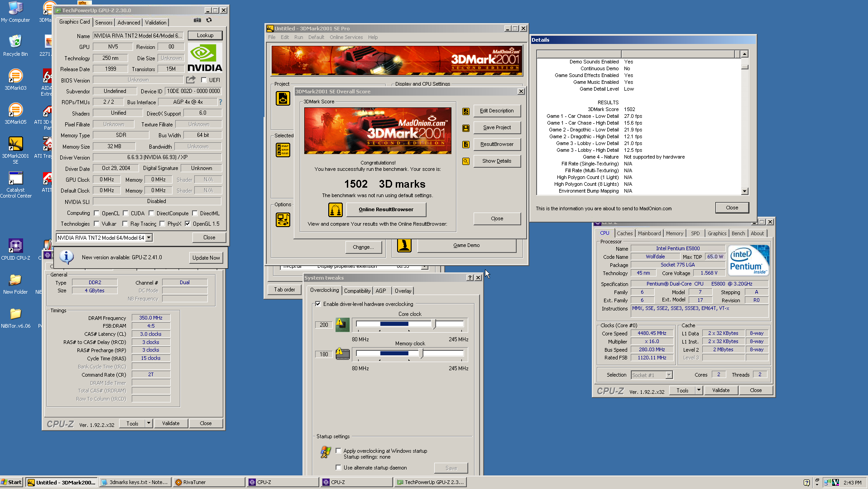Click Intel Pentium inside logo in CPU-Z
This screenshot has width=868, height=489.
[x=749, y=260]
